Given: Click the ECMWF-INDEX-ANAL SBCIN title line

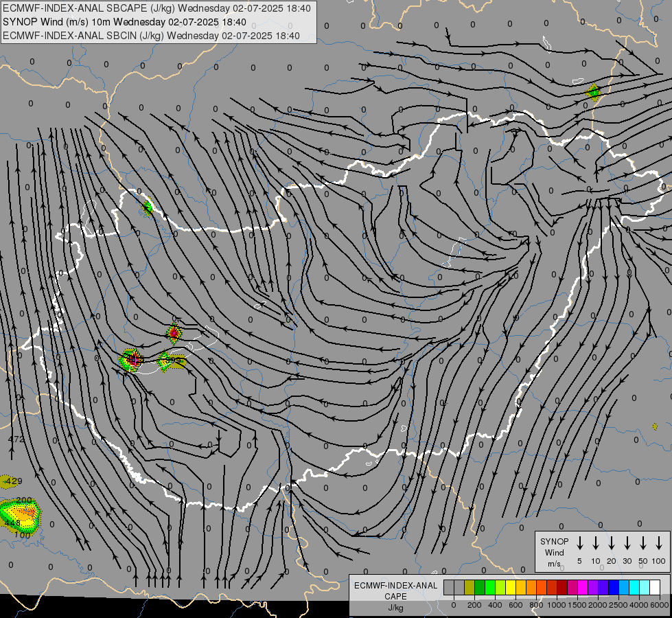Looking at the screenshot, I should [151, 36].
